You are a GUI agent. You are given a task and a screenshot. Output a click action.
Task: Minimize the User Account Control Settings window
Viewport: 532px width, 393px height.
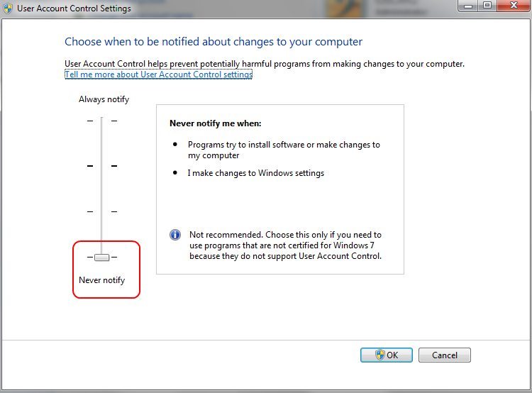pyautogui.click(x=468, y=6)
